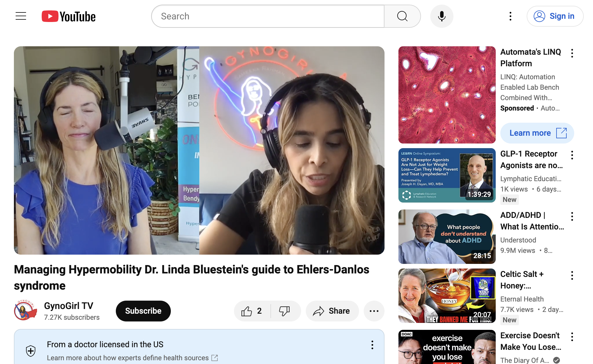Start voice search with microphone icon
This screenshot has width=593, height=364.
(x=442, y=16)
